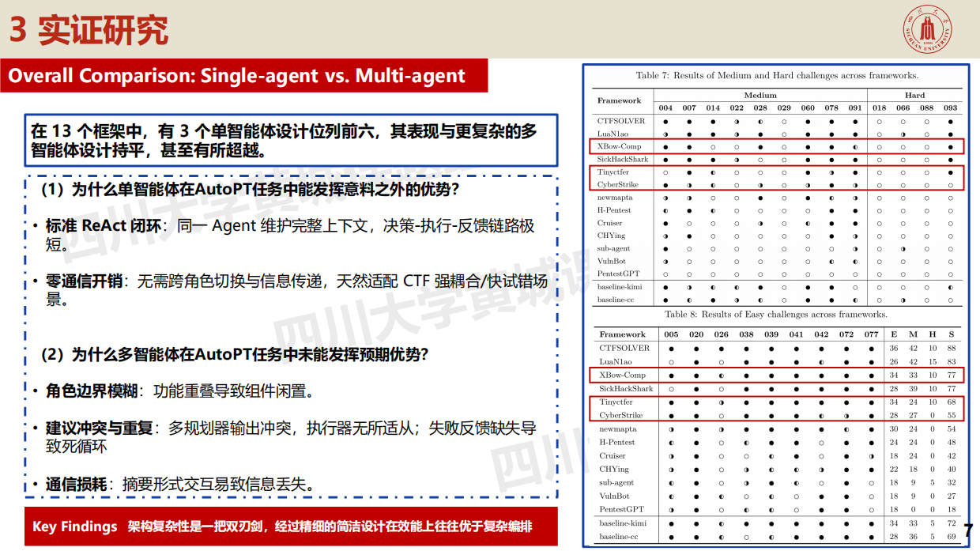Click the 'XBow-Comp' row label in Table 7

[x=620, y=146]
